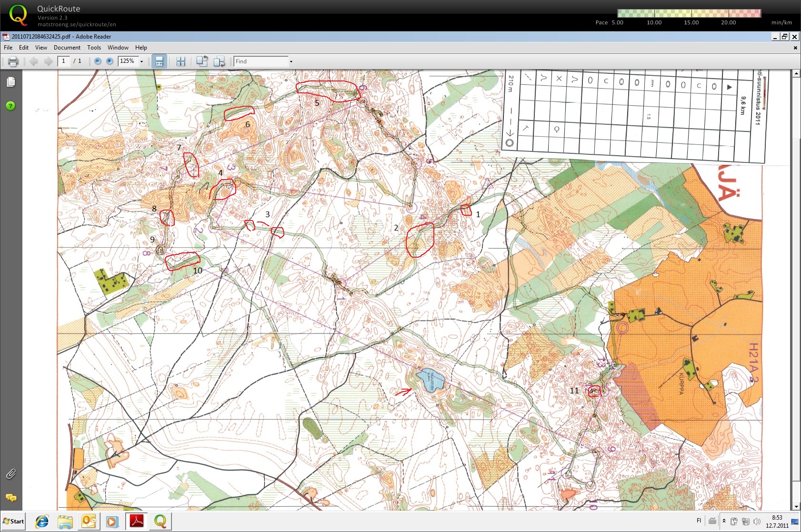
Task: Click the vertical scrollbar down arrow
Action: coord(796,507)
